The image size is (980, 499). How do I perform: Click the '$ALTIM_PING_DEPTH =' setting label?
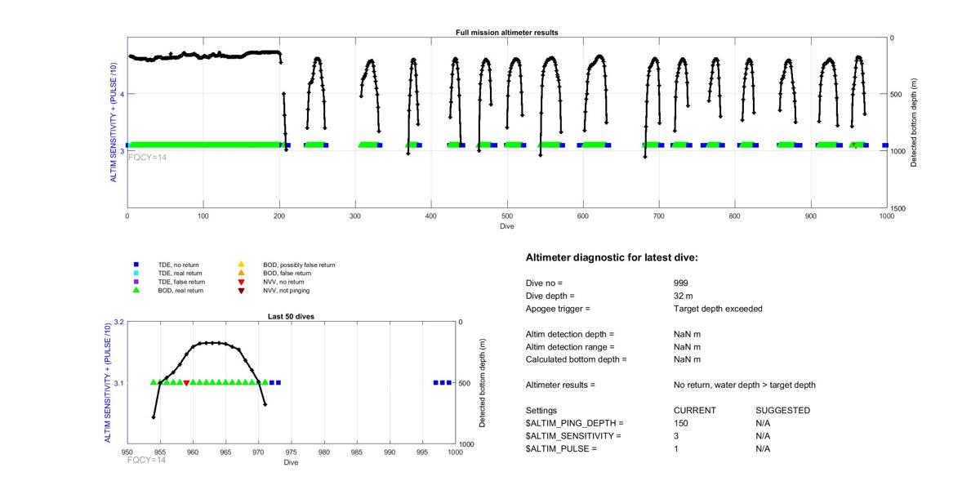575,423
